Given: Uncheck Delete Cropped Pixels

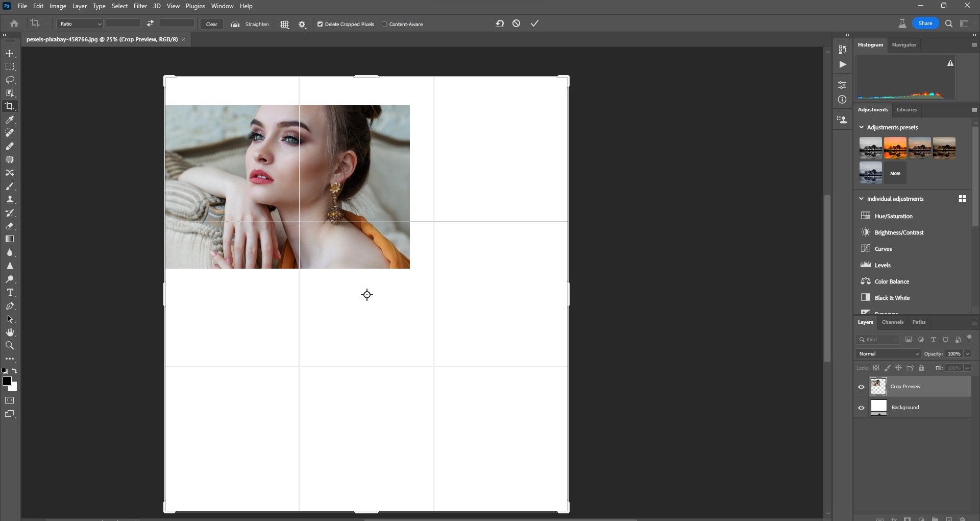Looking at the screenshot, I should coord(320,24).
